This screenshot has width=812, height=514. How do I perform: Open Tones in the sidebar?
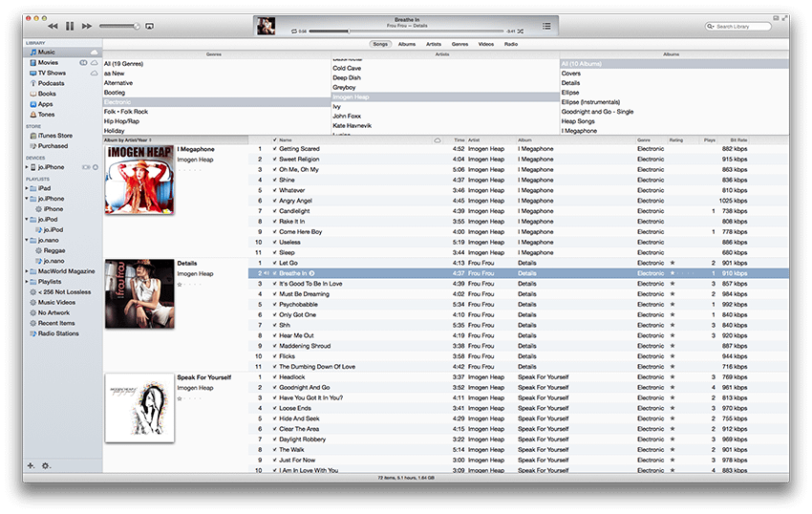click(x=46, y=115)
